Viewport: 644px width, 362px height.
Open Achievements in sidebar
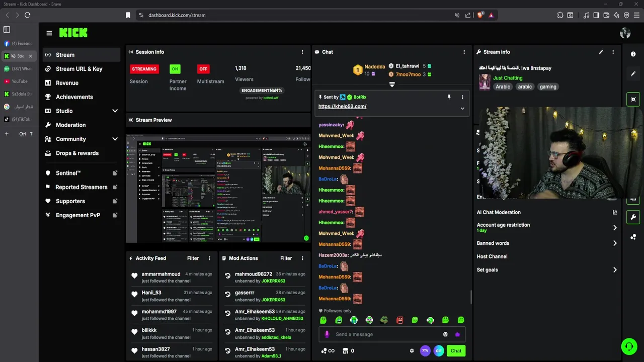point(81,97)
